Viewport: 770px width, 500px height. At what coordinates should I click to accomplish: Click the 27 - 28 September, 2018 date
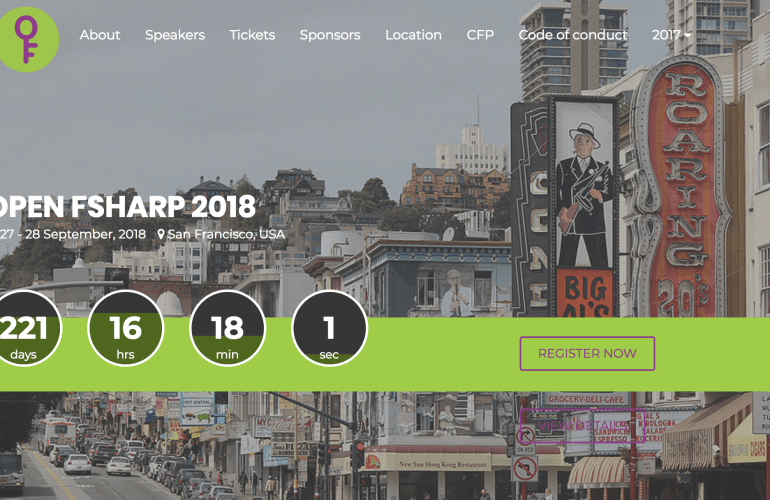[73, 235]
